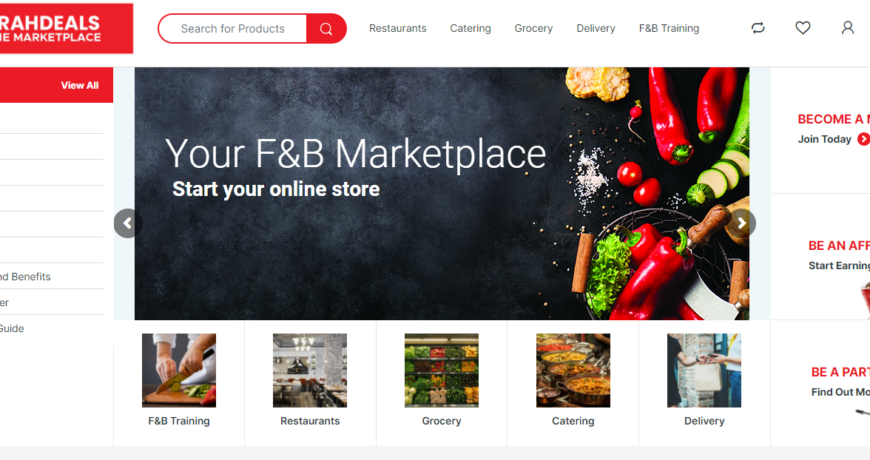870x460 pixels.
Task: Open the Delivery category thumbnail
Action: (x=704, y=370)
